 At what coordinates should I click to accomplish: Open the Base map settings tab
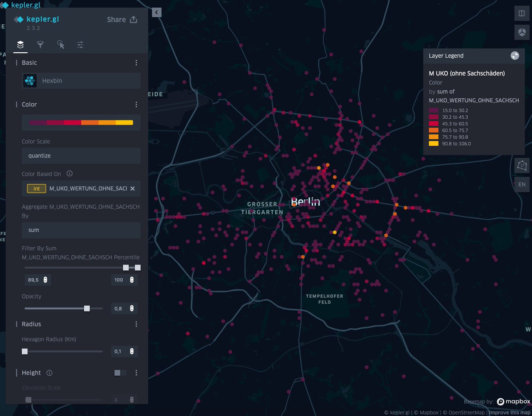pos(80,45)
